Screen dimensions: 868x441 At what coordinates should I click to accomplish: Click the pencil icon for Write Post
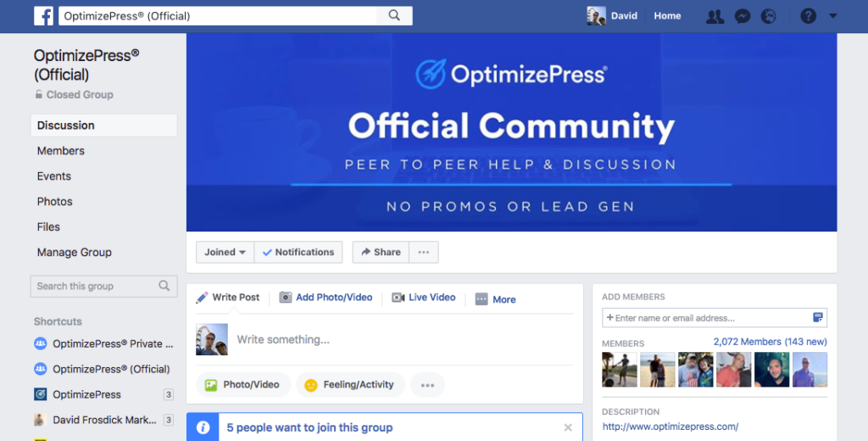tap(202, 298)
